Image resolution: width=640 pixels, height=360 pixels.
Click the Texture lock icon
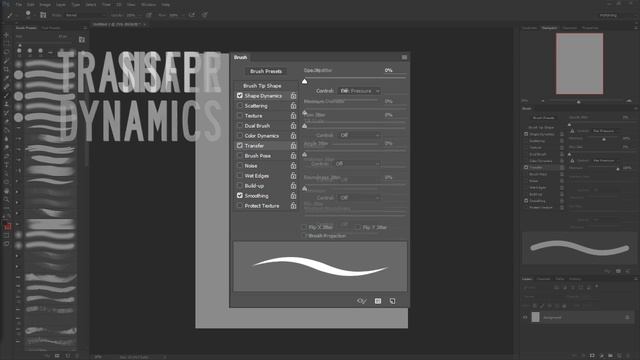pyautogui.click(x=293, y=116)
